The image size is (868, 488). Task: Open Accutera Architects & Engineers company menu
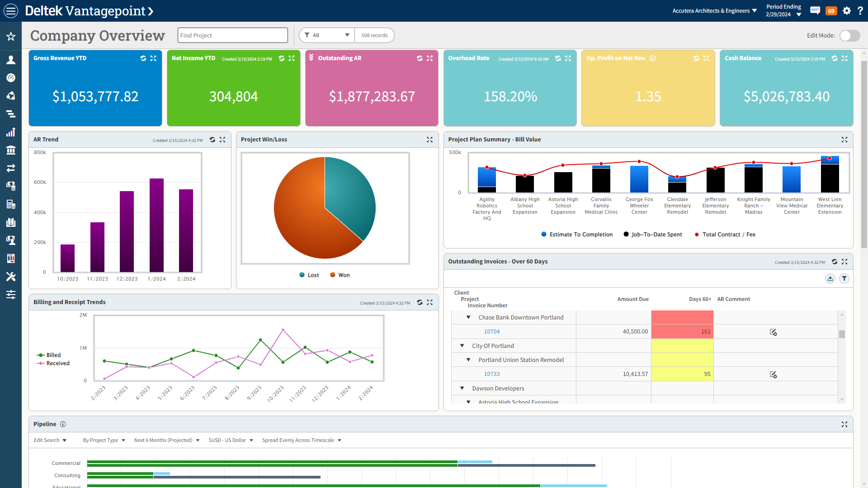(x=714, y=11)
